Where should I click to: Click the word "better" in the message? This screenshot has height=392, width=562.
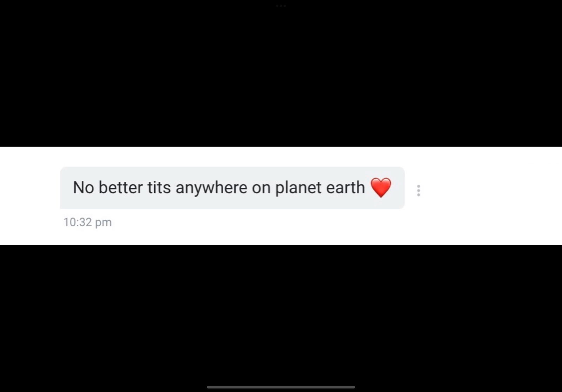tap(120, 187)
